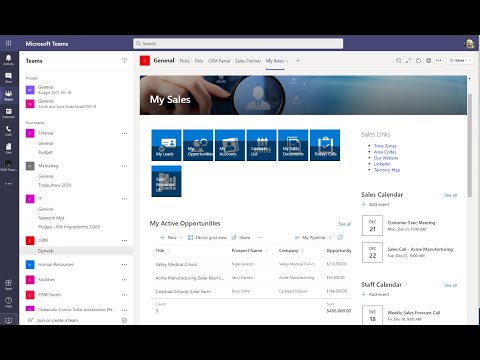Viewport: 480px width, 360px height.
Task: Open the LinkedIn sales link
Action: [x=382, y=164]
